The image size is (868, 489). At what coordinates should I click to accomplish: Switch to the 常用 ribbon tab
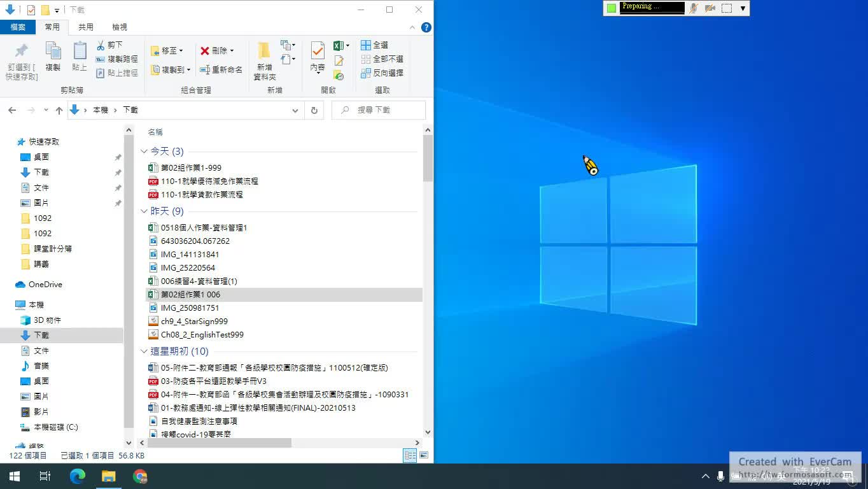pyautogui.click(x=52, y=27)
